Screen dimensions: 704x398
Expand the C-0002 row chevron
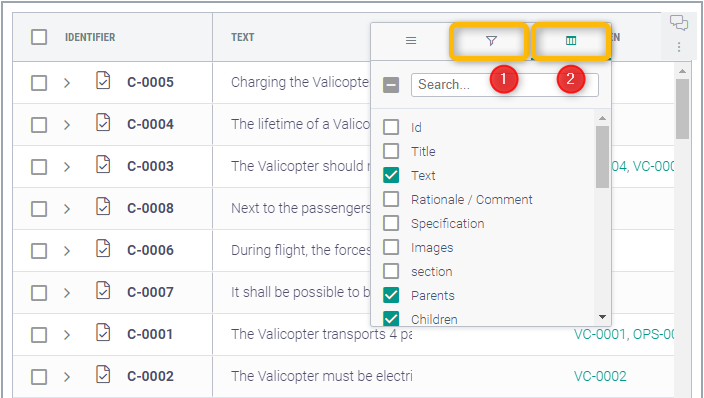(67, 376)
